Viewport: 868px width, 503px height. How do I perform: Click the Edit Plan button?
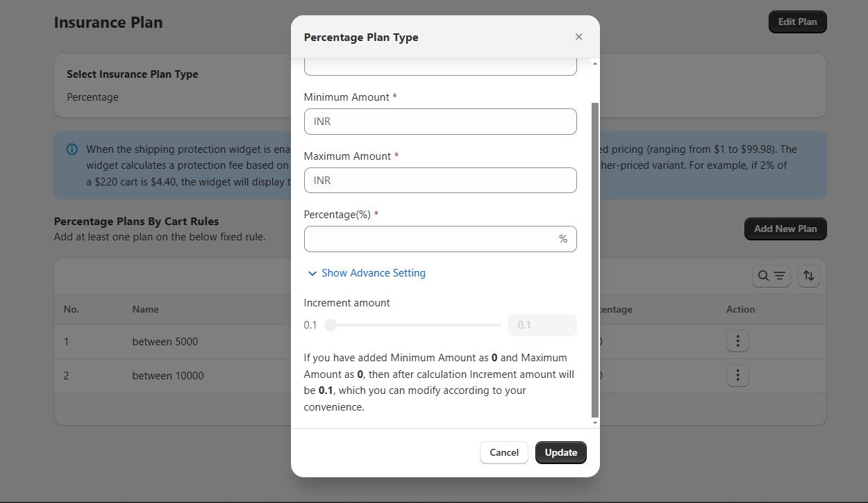click(x=797, y=22)
